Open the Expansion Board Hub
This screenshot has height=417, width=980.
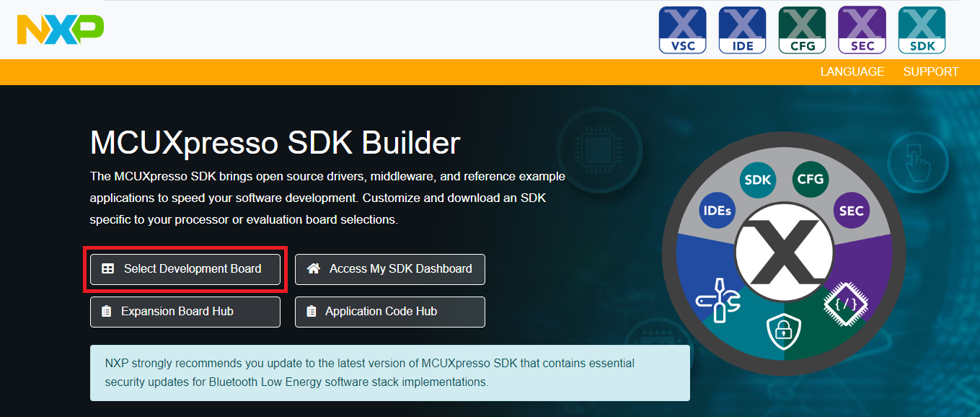pos(185,312)
